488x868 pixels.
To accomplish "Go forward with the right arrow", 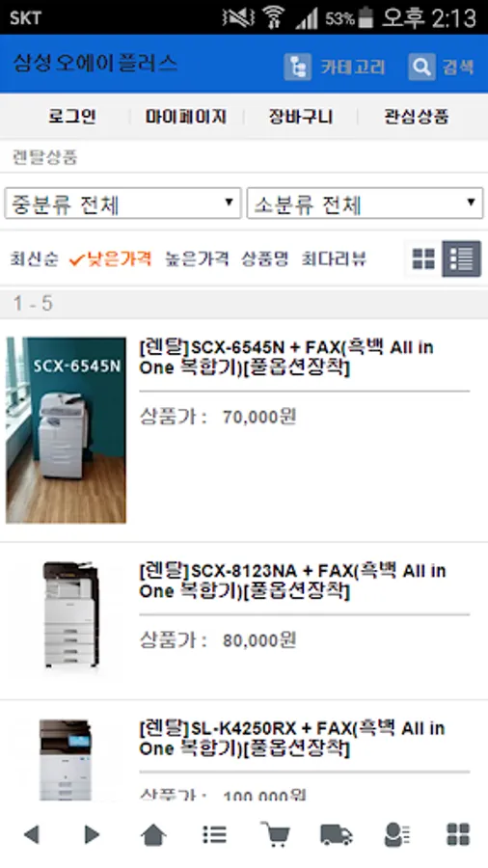I will pyautogui.click(x=92, y=834).
